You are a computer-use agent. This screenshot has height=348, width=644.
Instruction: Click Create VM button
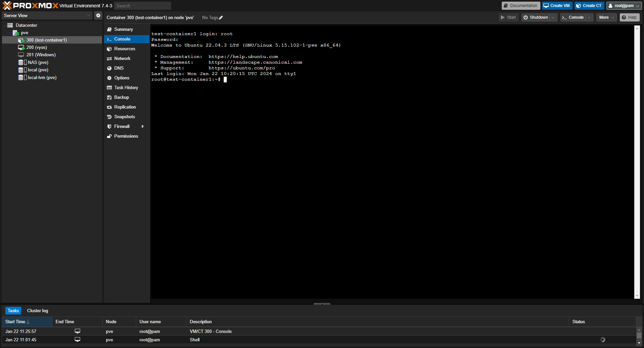click(557, 6)
